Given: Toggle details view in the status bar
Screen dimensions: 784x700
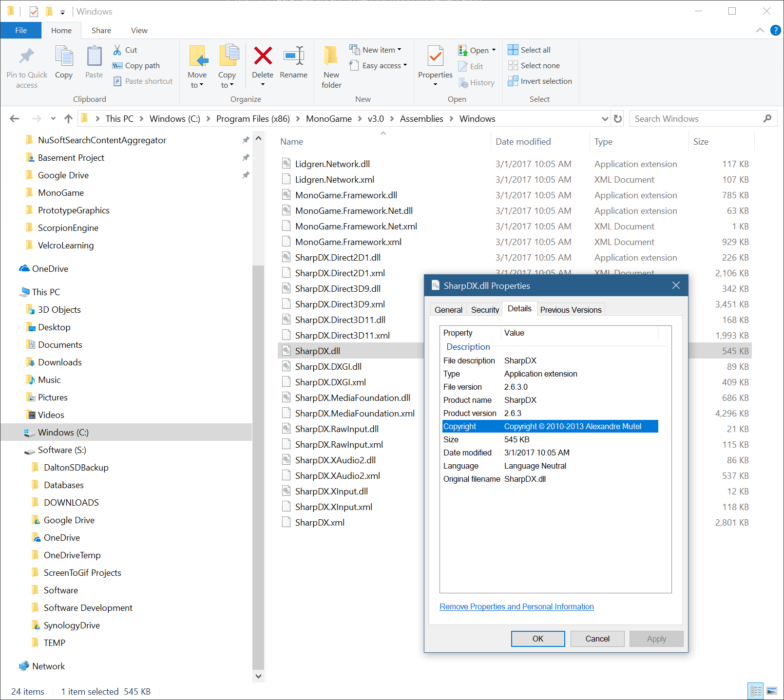Looking at the screenshot, I should click(756, 690).
